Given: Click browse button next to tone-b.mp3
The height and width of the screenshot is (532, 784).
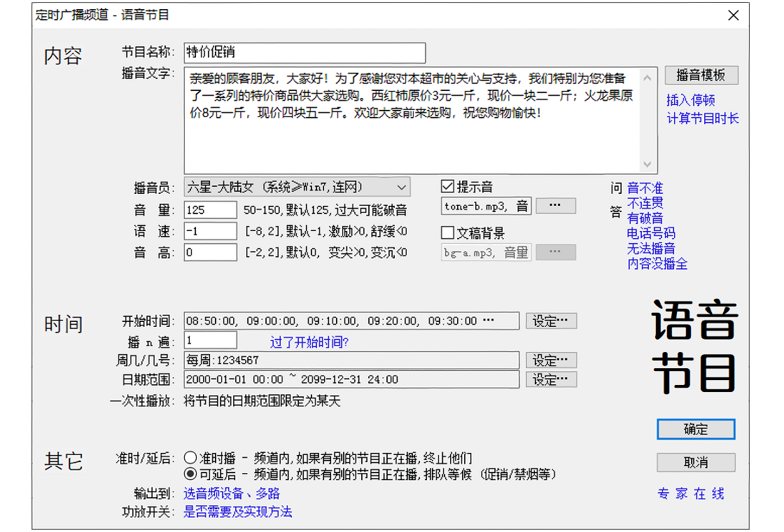Looking at the screenshot, I should tap(555, 206).
